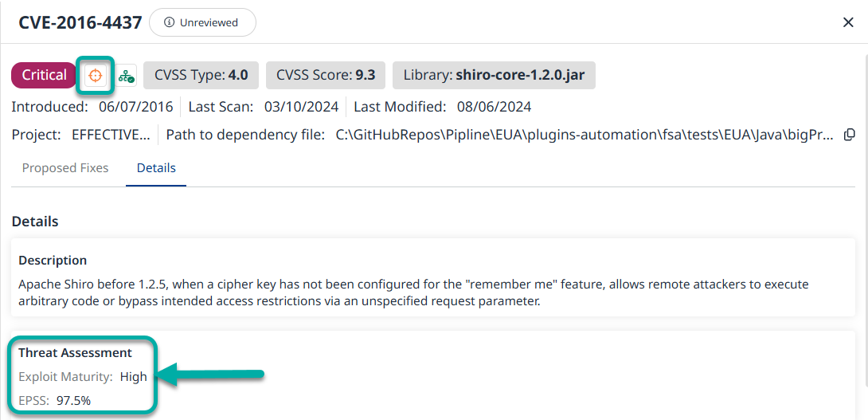Switch to the Proposed Fixes tab
This screenshot has width=868, height=420.
65,168
